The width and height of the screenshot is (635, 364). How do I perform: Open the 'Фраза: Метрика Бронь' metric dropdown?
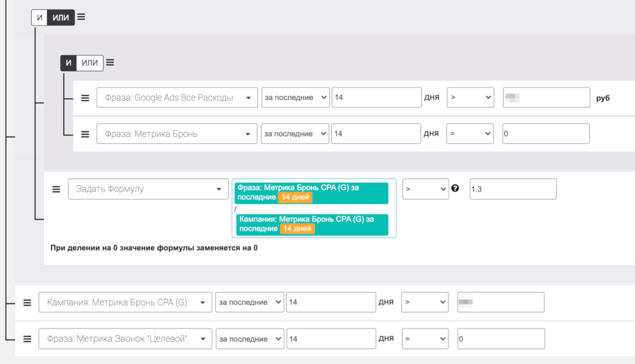177,133
